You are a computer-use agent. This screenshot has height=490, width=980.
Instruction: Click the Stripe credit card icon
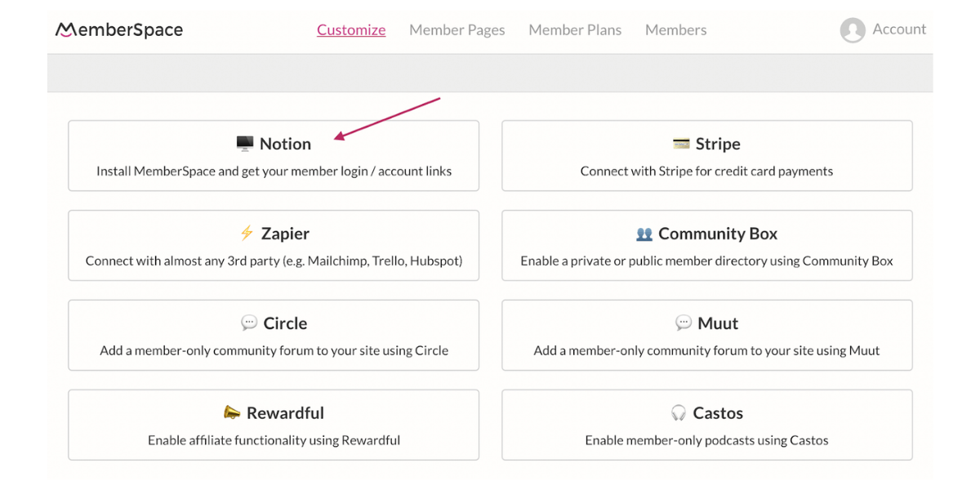[680, 143]
